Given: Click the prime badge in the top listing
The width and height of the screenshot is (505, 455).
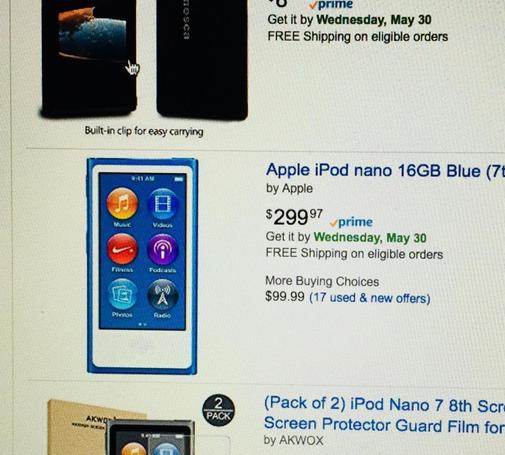Looking at the screenshot, I should [331, 5].
